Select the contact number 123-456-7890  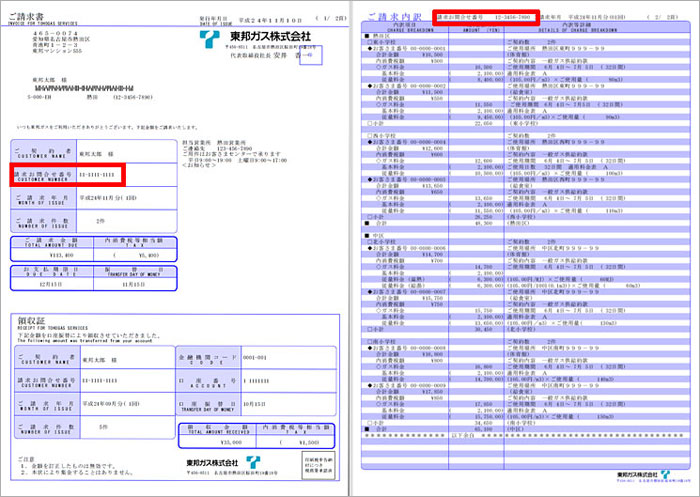[x=234, y=148]
